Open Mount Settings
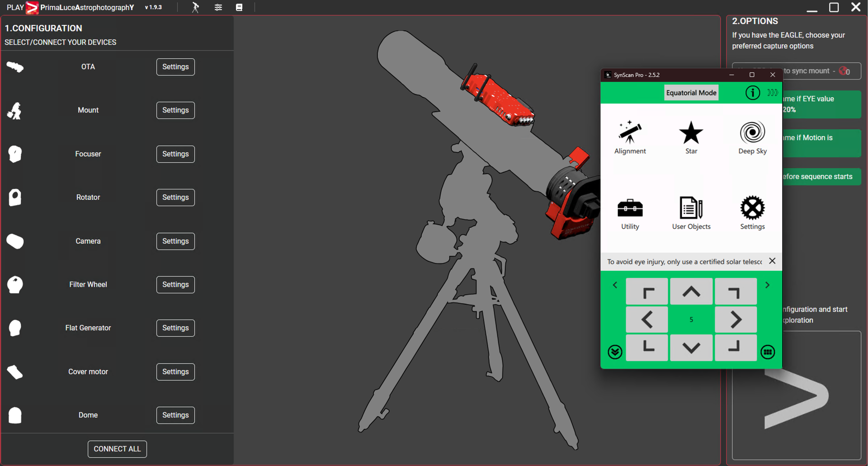The height and width of the screenshot is (466, 868). click(175, 110)
